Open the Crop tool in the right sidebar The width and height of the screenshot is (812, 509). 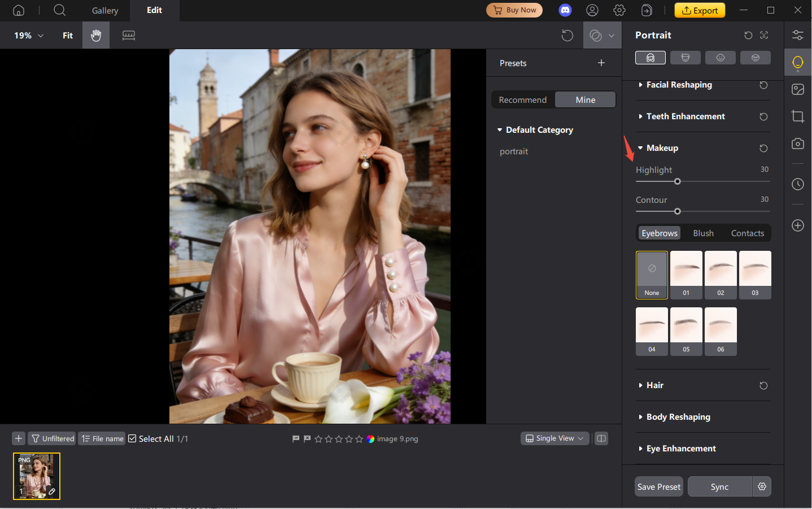pos(797,116)
